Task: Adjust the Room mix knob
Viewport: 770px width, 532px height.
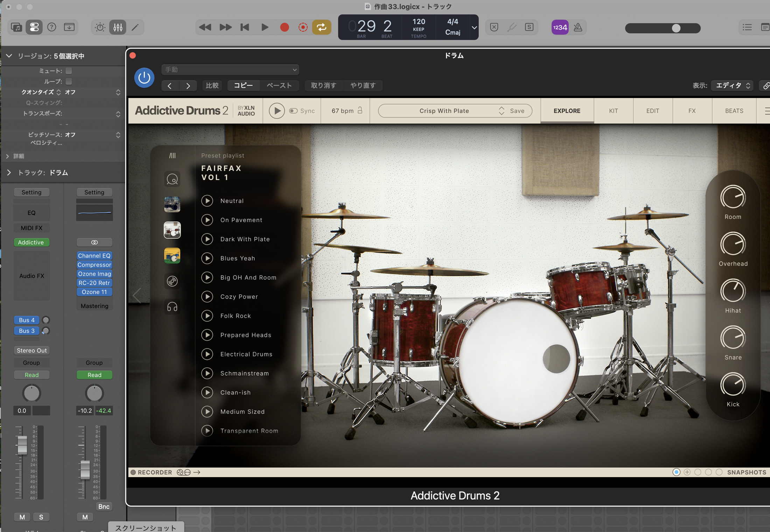Action: [733, 197]
